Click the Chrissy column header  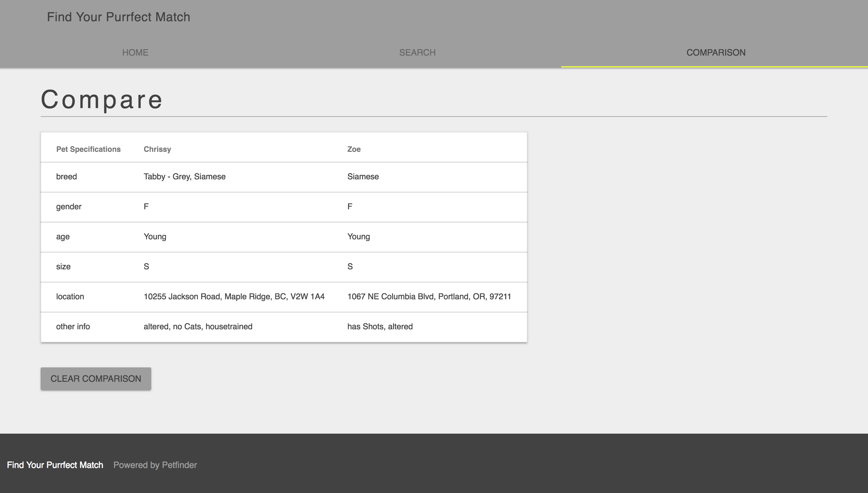(x=157, y=149)
